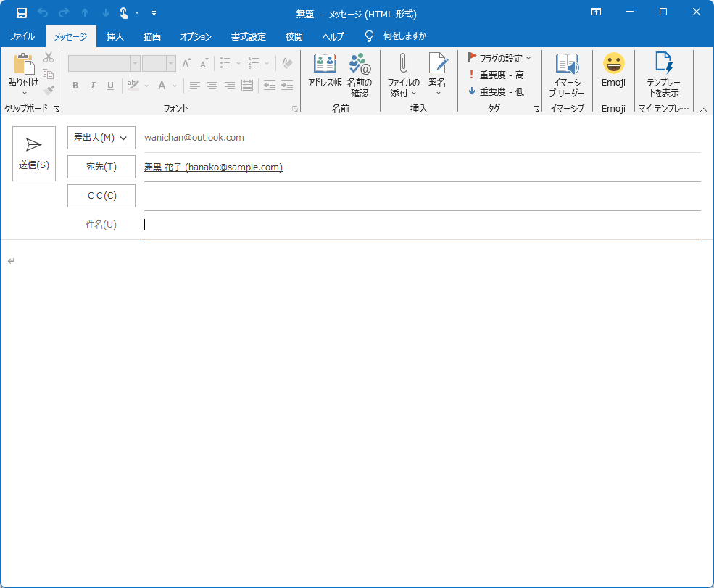Select the メッセージ ribbon tab
The image size is (714, 588).
click(71, 37)
